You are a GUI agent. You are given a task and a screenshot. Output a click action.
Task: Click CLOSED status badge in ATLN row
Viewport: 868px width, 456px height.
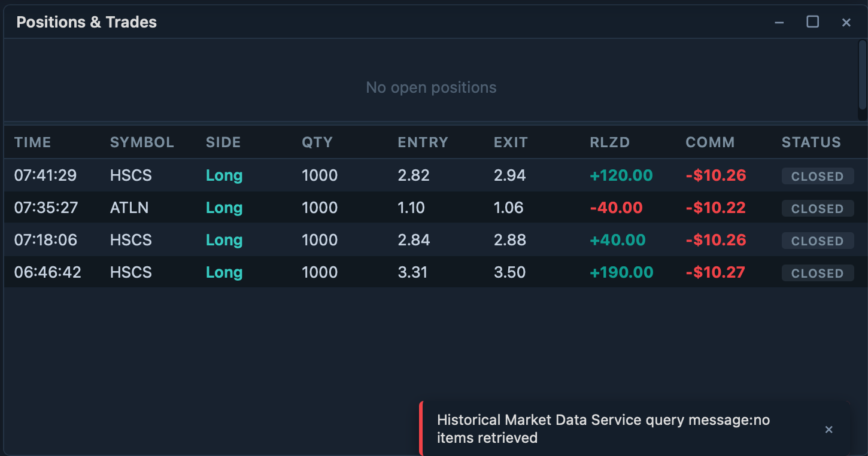pos(818,208)
